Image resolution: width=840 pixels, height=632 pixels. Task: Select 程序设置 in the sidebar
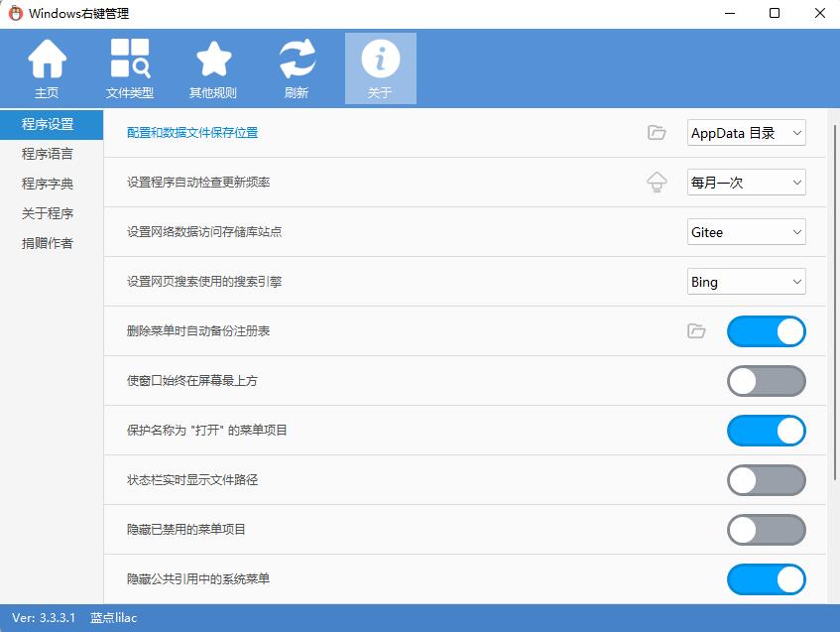pyautogui.click(x=52, y=124)
